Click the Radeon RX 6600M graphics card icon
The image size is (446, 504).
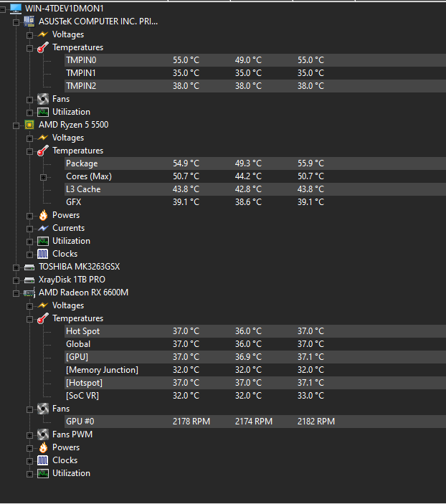tap(29, 293)
